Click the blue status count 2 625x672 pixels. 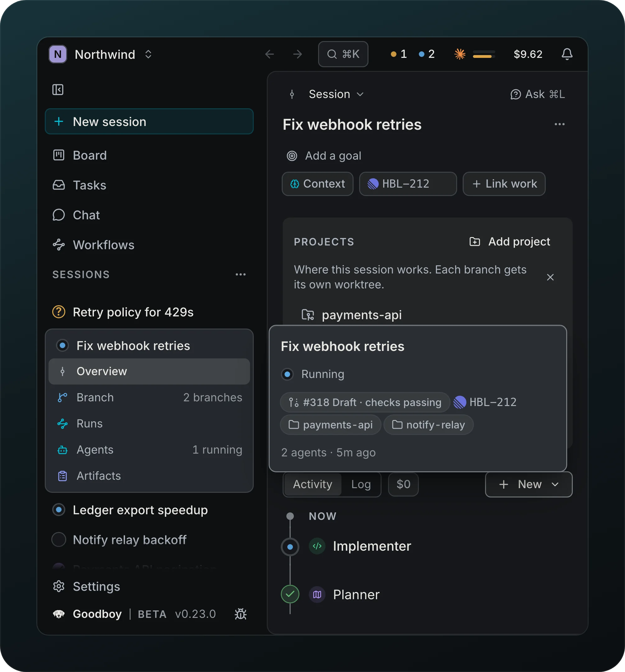pos(427,54)
